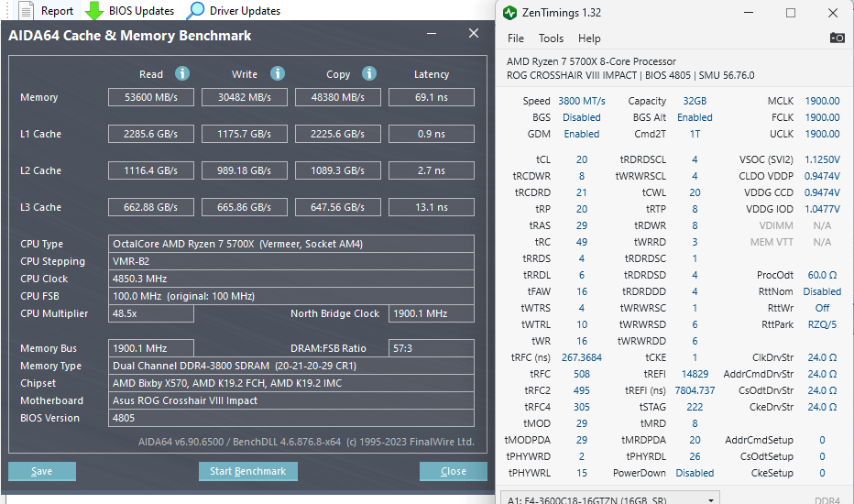Click the GDM value Enabled
This screenshot has width=854, height=504.
coord(582,134)
